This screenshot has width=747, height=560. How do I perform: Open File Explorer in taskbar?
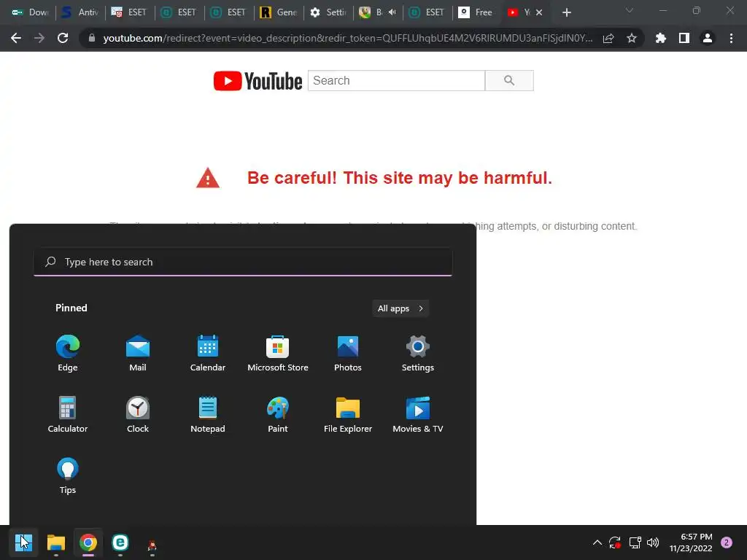[55, 542]
